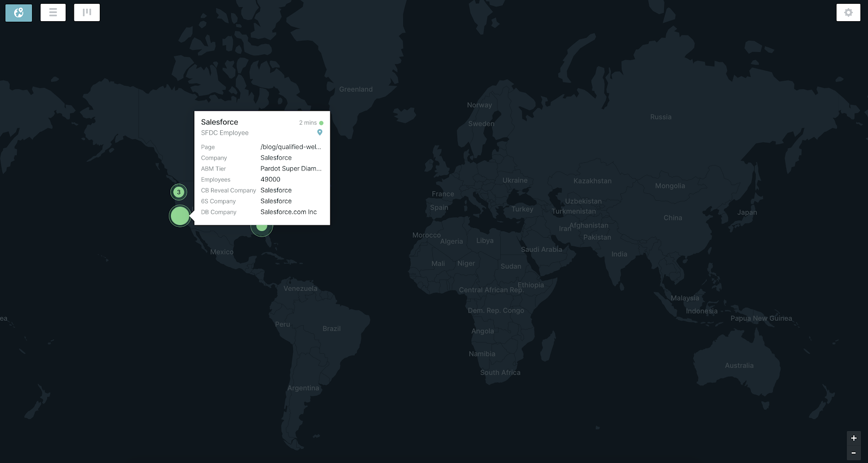This screenshot has height=463, width=868.
Task: Click the Page label in popup
Action: [208, 147]
